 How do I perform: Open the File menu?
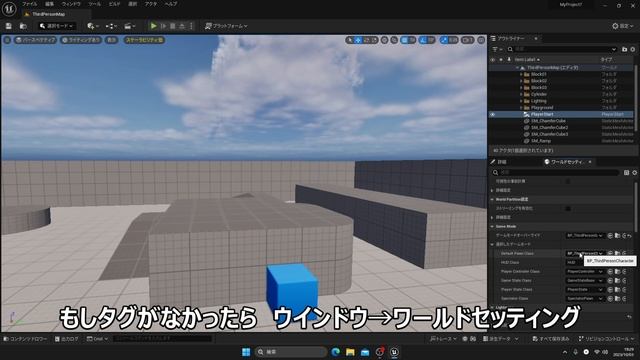point(29,4)
